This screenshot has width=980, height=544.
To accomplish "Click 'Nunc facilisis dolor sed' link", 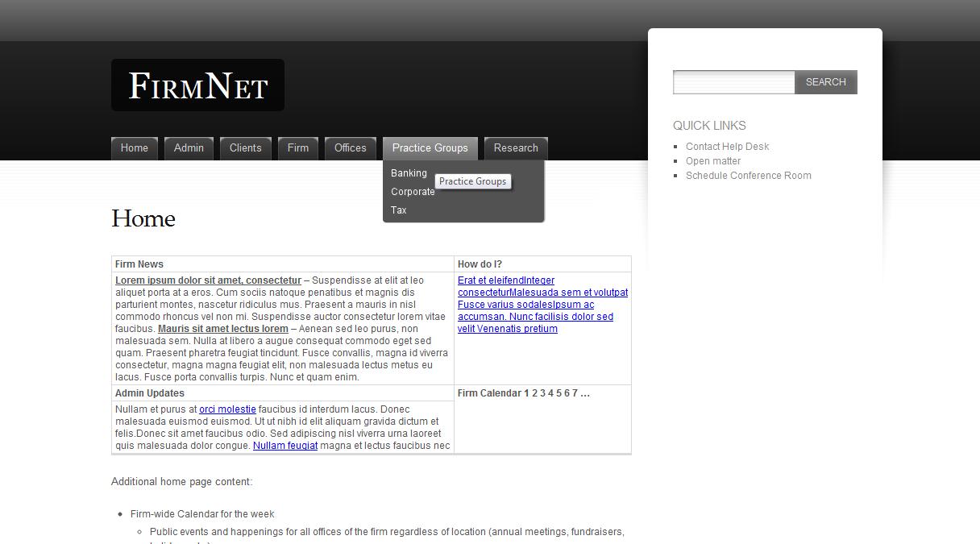I will pyautogui.click(x=561, y=317).
